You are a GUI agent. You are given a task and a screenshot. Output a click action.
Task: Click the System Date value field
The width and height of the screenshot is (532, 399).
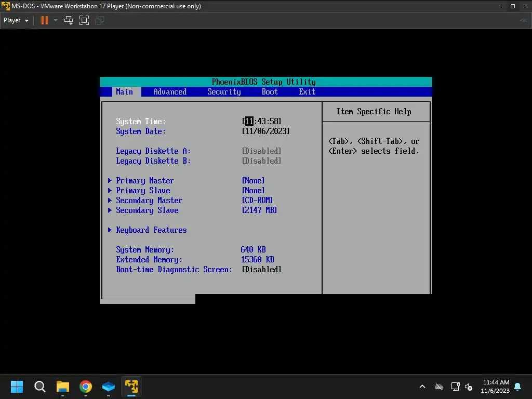pyautogui.click(x=265, y=131)
